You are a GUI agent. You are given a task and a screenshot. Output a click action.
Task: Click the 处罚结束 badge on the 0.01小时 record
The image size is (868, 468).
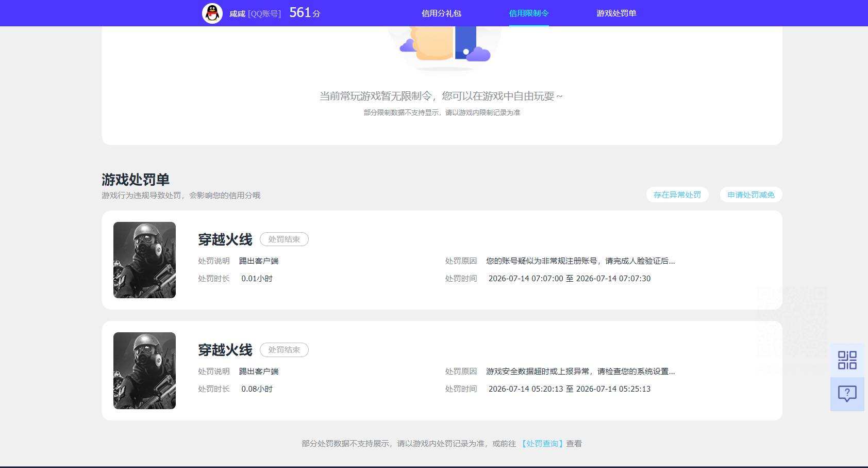click(x=284, y=239)
